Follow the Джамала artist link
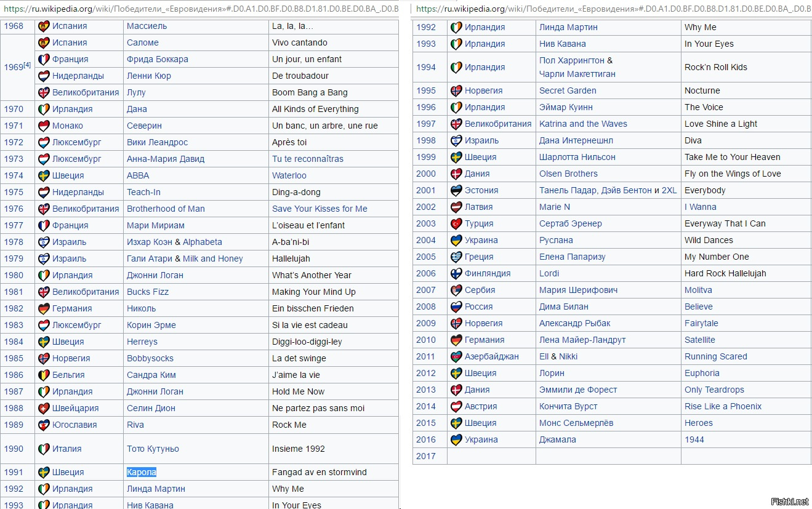Viewport: 812px width, 509px height. [558, 440]
